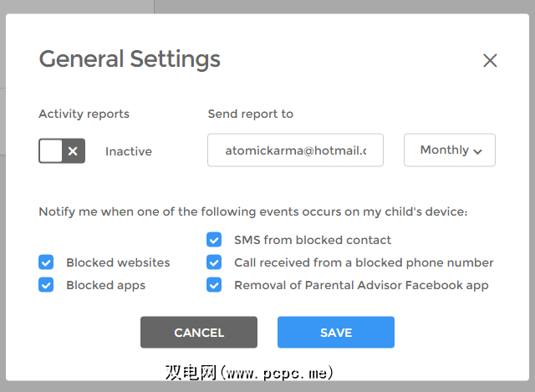Uncheck the Blocked websites checkbox
The width and height of the screenshot is (535, 392).
47,262
